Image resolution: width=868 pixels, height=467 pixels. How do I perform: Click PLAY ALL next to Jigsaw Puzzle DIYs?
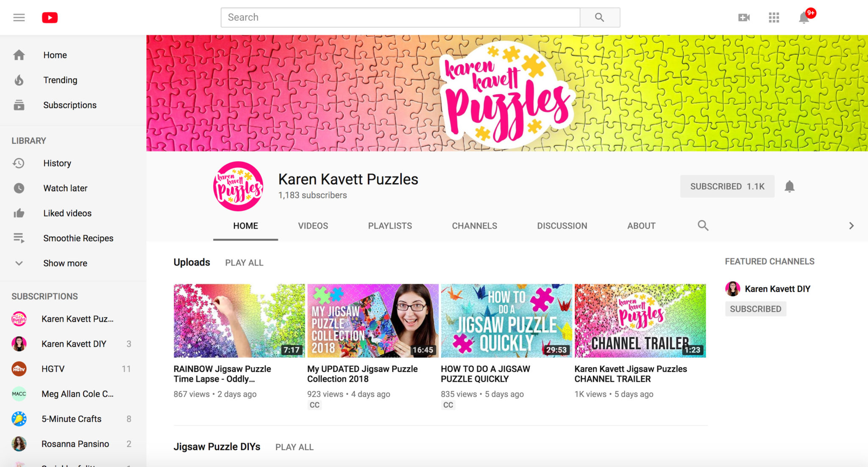(x=295, y=447)
